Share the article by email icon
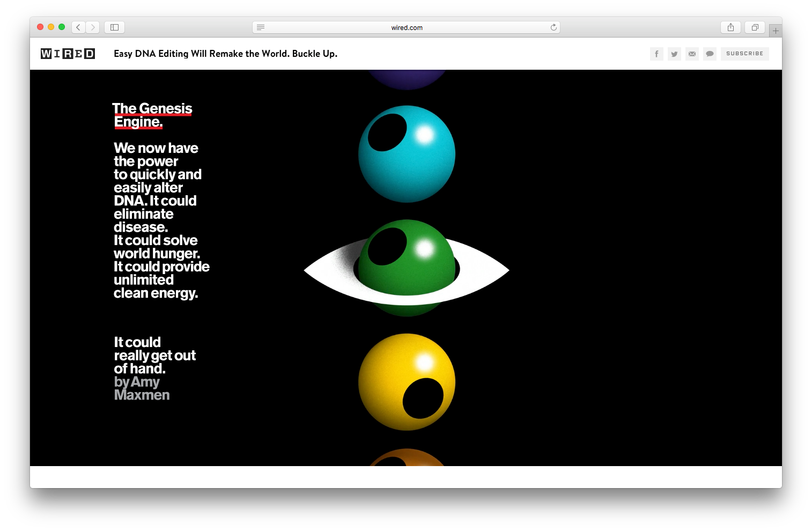 692,54
